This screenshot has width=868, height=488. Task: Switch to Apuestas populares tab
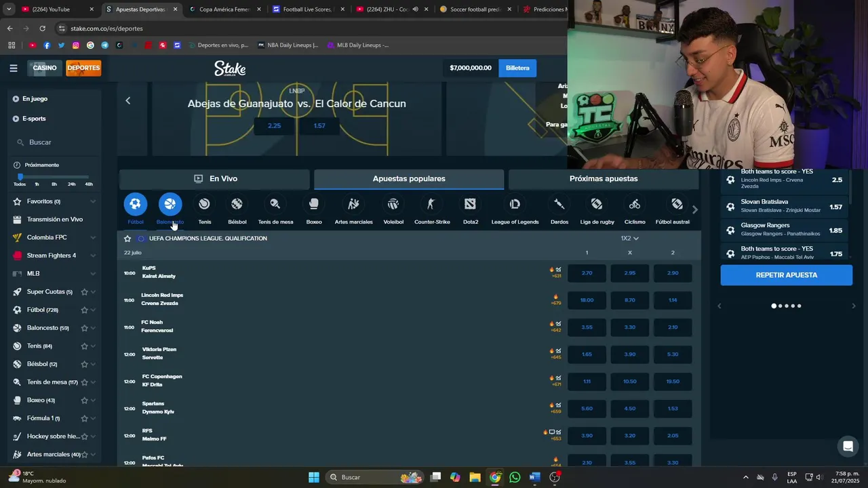click(409, 179)
